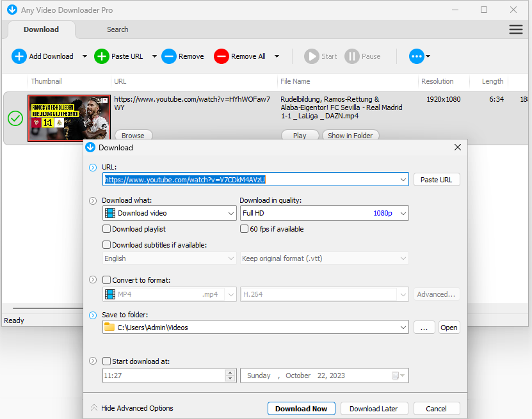Click the Cancel button
This screenshot has width=532, height=419.
pos(437,409)
